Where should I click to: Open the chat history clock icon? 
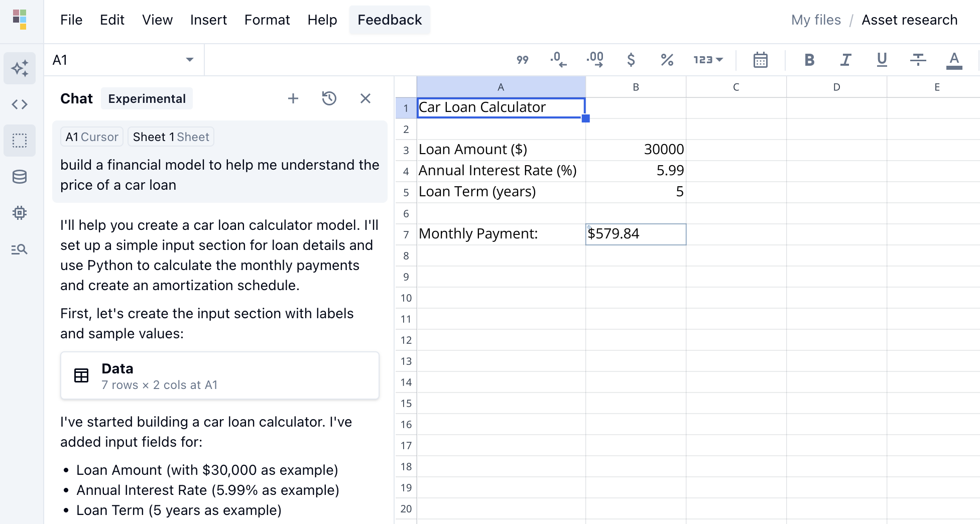click(x=329, y=98)
